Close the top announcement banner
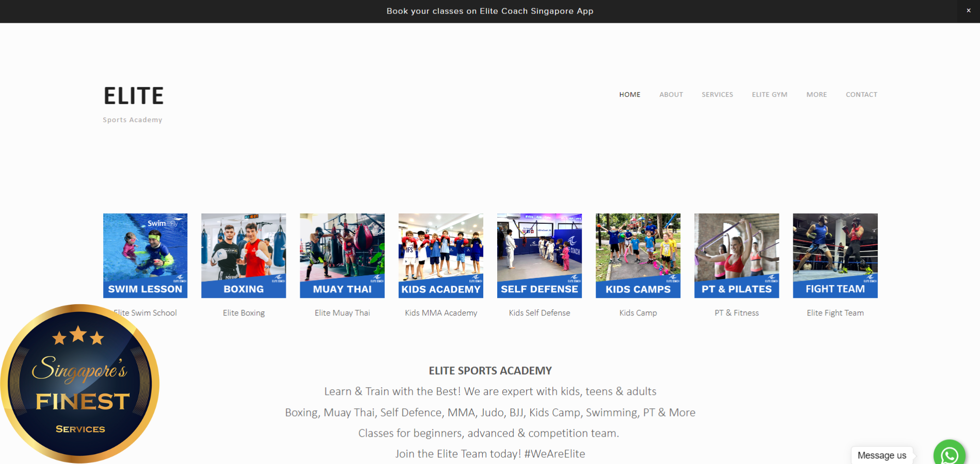 tap(968, 11)
